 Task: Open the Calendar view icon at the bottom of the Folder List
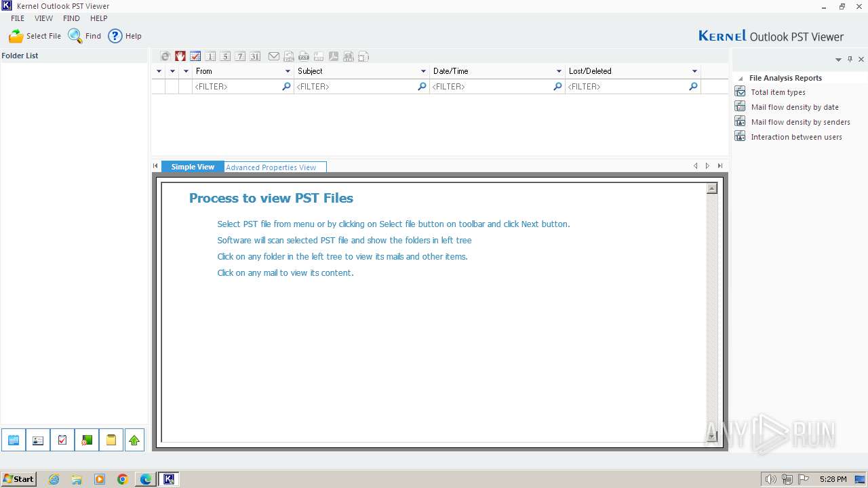click(x=14, y=441)
